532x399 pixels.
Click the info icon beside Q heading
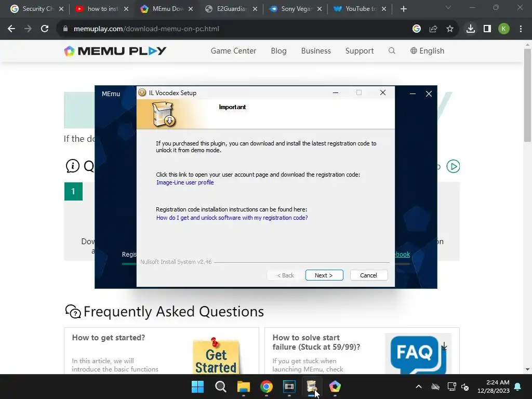coord(72,166)
